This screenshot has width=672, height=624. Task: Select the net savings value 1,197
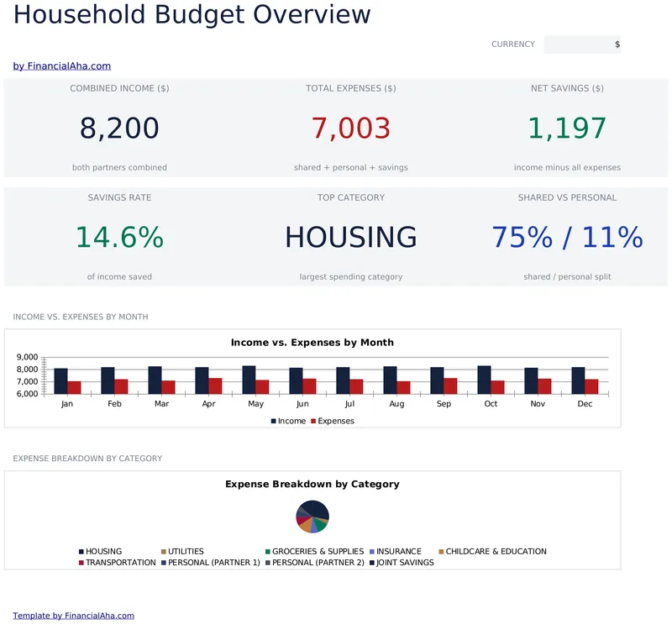tap(567, 128)
